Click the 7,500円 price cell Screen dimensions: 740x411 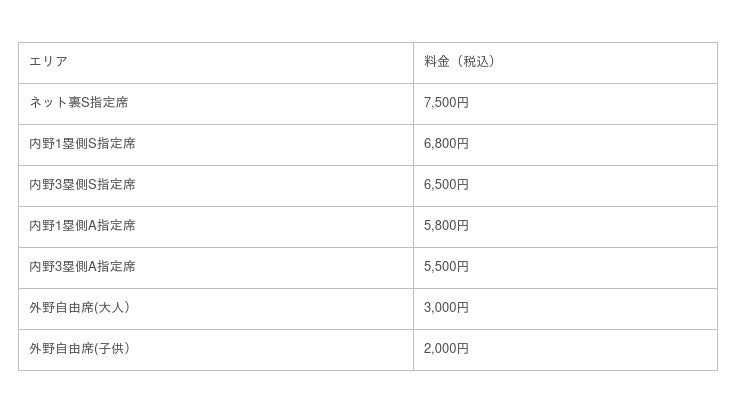[x=565, y=103]
